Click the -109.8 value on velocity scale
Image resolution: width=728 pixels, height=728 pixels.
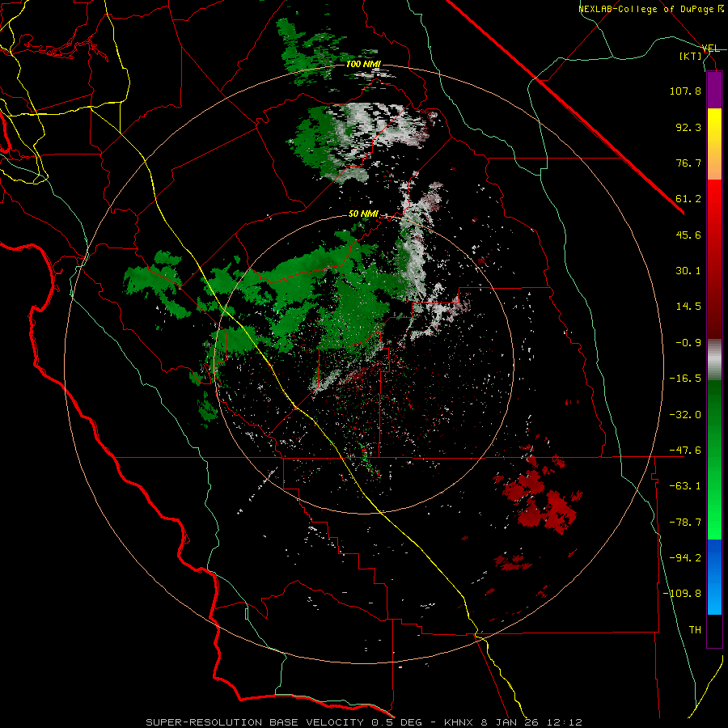(x=682, y=594)
